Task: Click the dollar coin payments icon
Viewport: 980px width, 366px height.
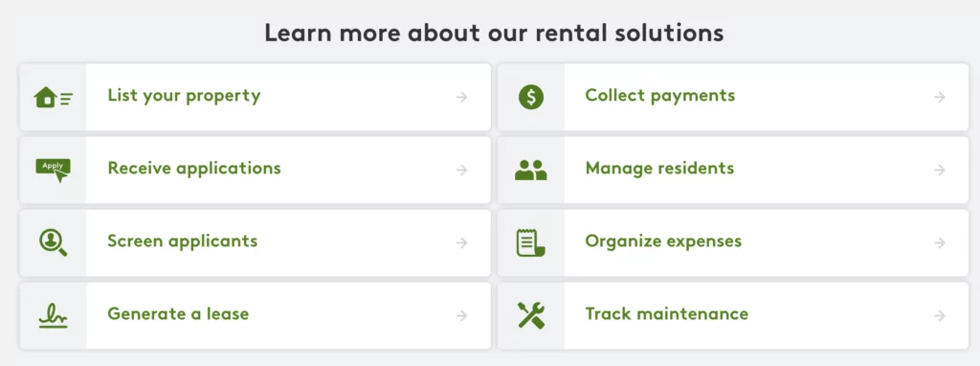Action: click(x=531, y=97)
